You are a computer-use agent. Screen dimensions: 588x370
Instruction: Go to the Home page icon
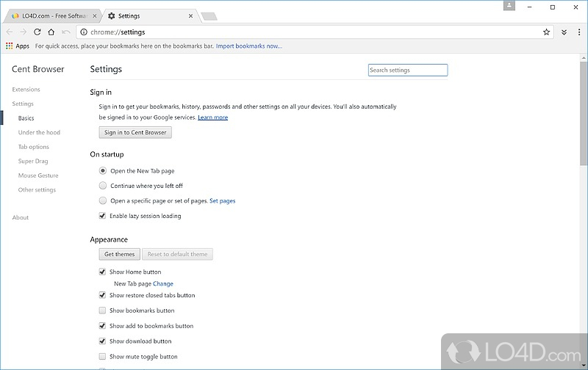click(x=51, y=32)
